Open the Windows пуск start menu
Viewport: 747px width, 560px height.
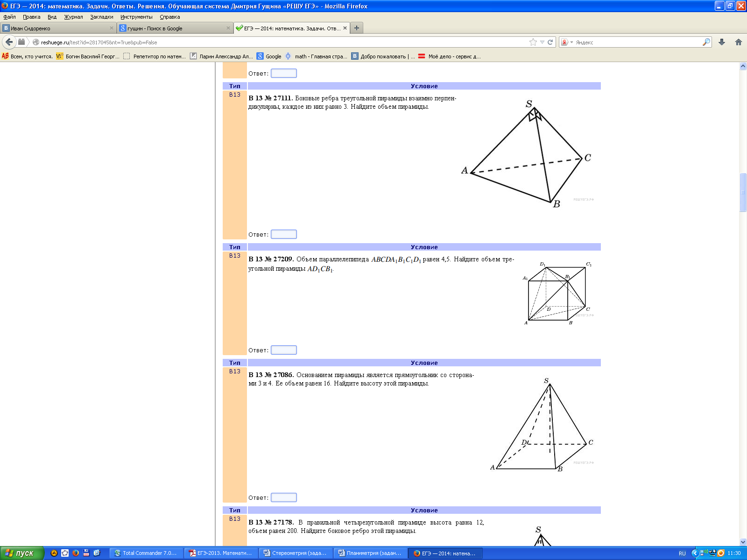[x=22, y=553]
